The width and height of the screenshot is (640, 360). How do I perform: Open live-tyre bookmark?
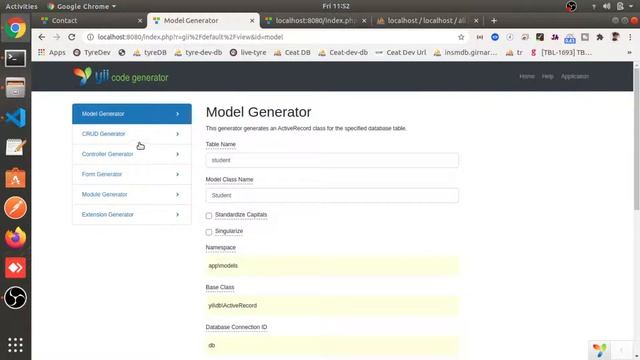(x=248, y=52)
